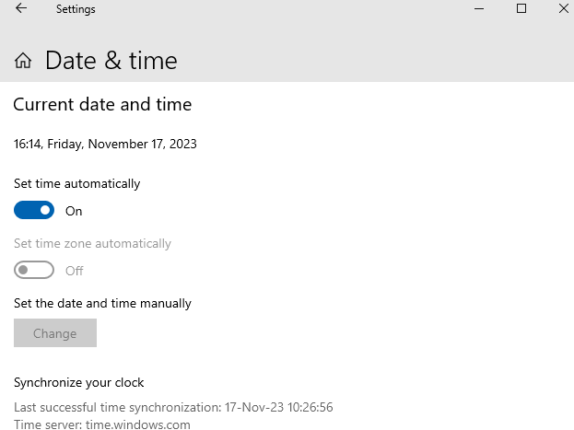Minimize the Settings window
This screenshot has width=574, height=430.
click(x=479, y=8)
